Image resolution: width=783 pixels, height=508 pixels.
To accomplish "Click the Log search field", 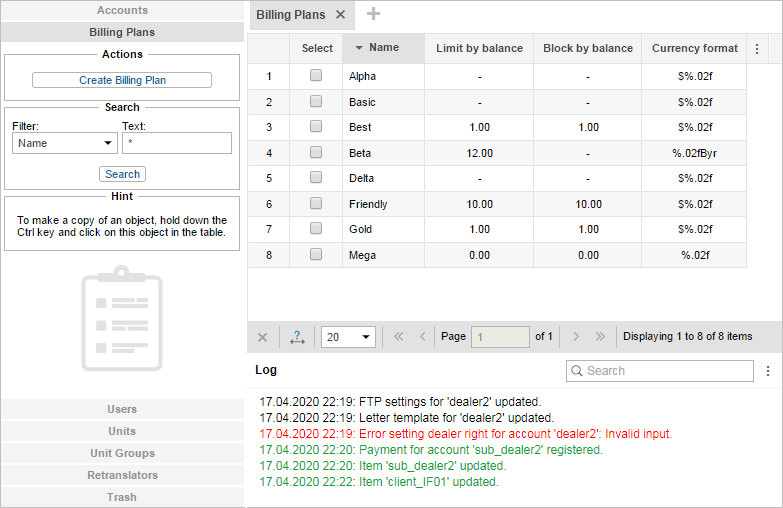I will coord(660,371).
